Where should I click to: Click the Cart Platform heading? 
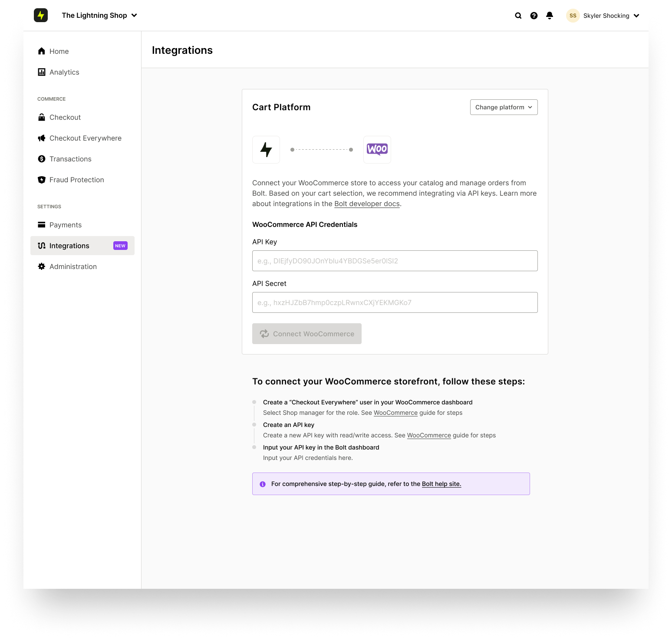coord(281,107)
